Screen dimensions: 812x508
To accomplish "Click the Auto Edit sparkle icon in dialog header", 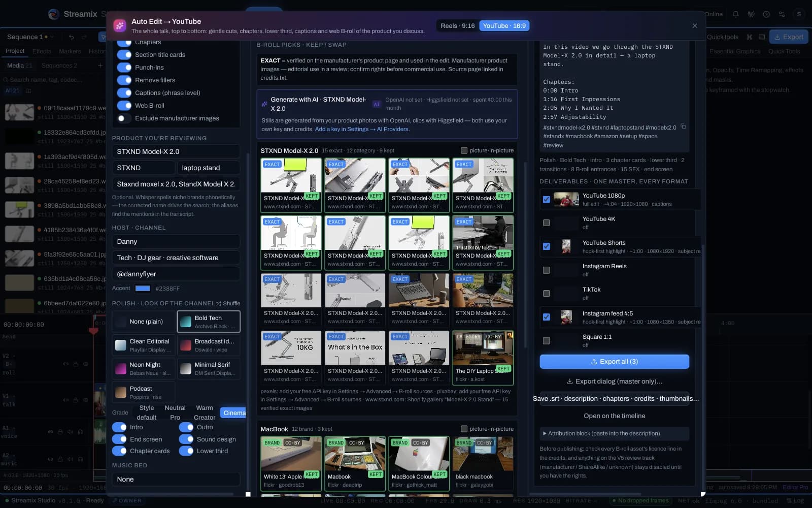I will coord(120,25).
